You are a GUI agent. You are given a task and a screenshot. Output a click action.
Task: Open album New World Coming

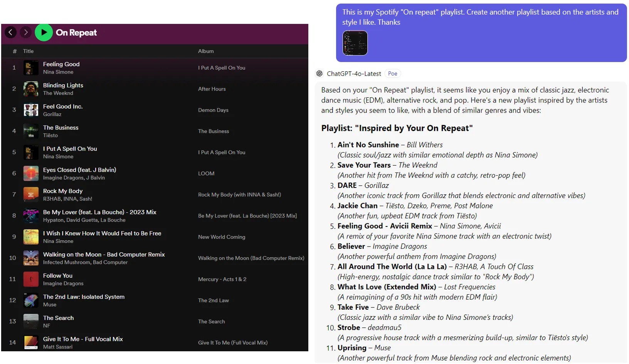pyautogui.click(x=222, y=237)
